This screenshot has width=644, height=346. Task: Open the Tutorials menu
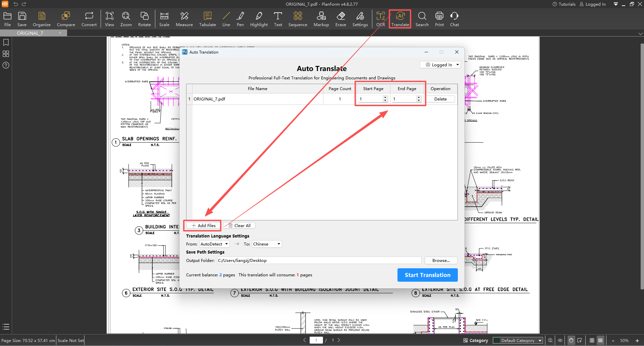click(564, 4)
